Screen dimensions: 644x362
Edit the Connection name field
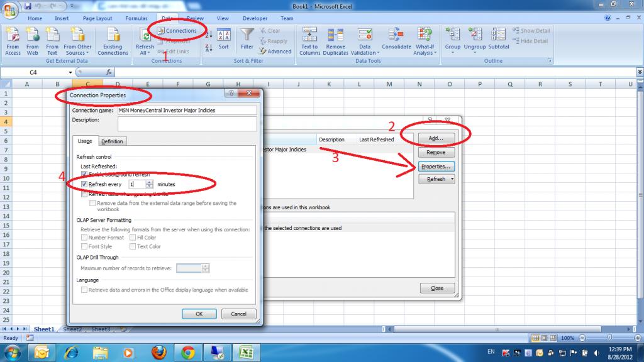(187, 111)
